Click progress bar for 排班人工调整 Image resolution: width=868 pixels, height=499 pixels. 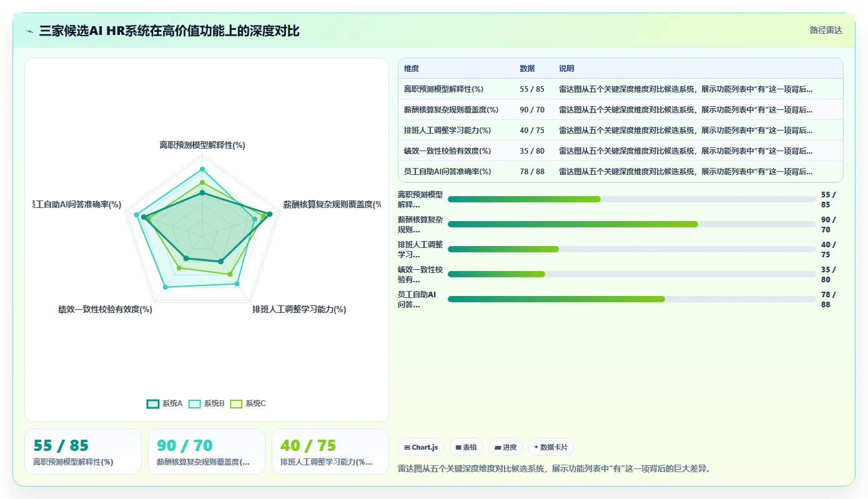632,249
